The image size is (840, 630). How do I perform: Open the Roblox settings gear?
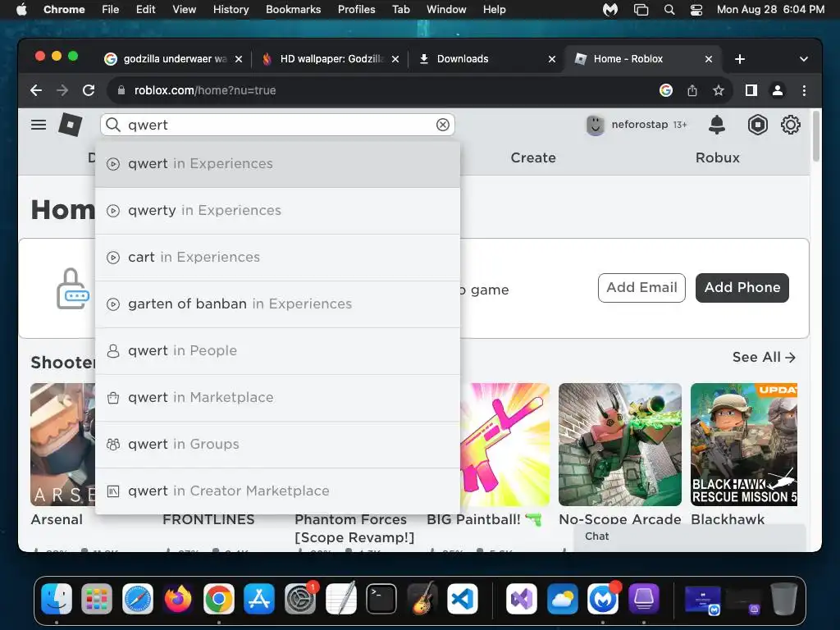pos(790,125)
